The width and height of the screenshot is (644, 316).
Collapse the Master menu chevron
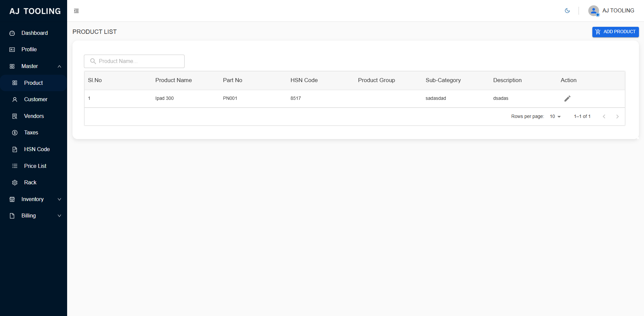[59, 66]
